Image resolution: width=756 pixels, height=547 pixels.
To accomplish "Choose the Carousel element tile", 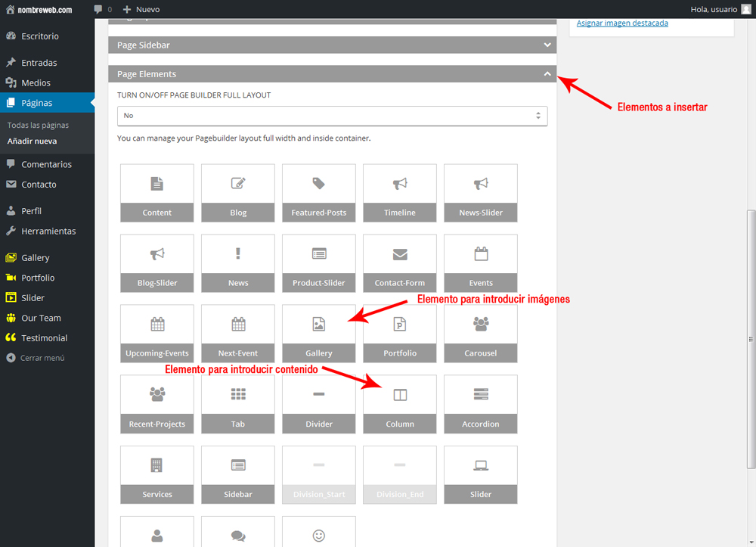I will (480, 334).
